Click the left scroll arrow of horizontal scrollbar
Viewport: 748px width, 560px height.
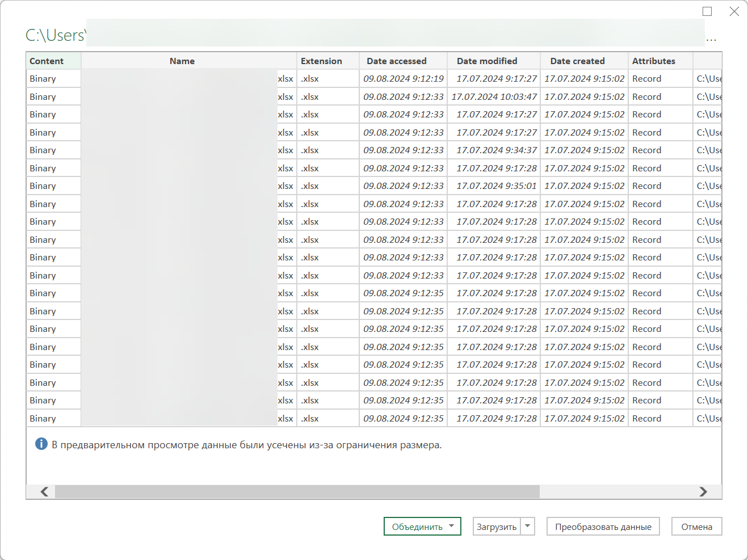(x=44, y=491)
